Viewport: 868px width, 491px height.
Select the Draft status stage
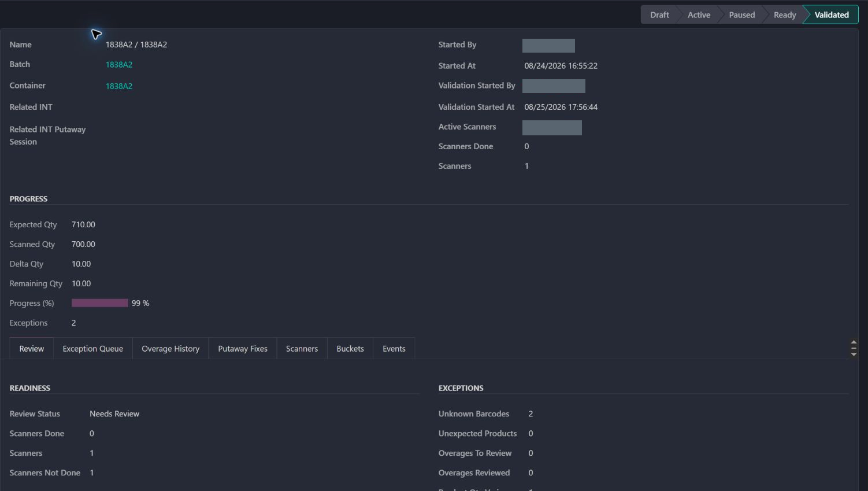click(x=659, y=15)
